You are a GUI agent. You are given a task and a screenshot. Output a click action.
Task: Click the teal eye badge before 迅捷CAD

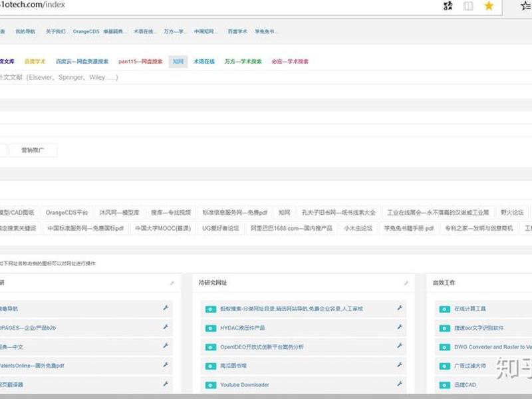pyautogui.click(x=444, y=386)
